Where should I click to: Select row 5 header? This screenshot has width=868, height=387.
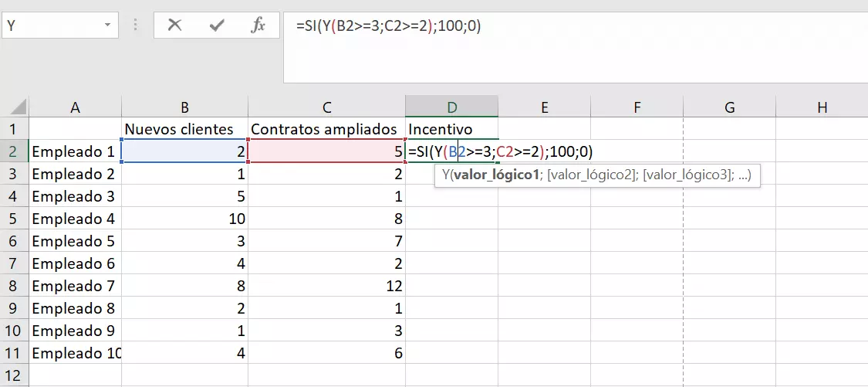pyautogui.click(x=15, y=219)
